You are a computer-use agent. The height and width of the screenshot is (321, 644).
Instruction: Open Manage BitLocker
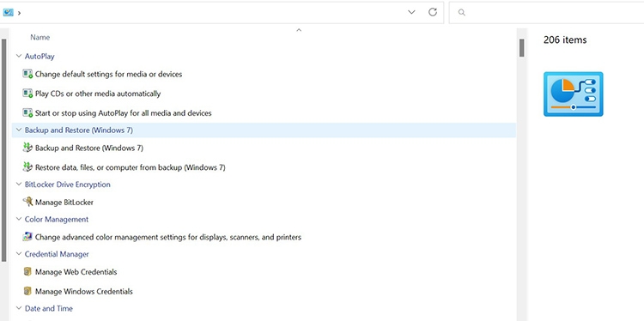[x=64, y=203]
